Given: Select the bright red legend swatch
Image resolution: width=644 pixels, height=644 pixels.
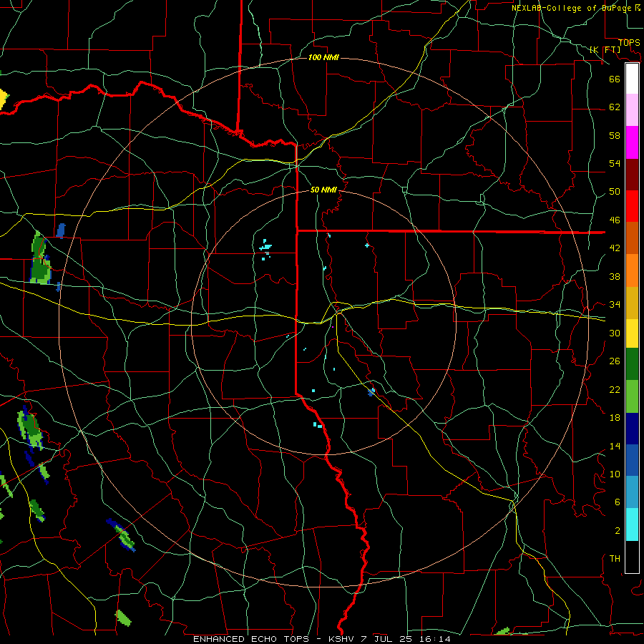Looking at the screenshot, I should click(x=632, y=206).
